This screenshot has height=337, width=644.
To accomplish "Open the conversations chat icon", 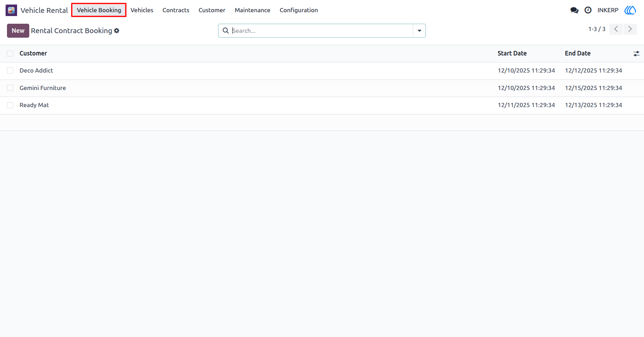I will tap(574, 10).
